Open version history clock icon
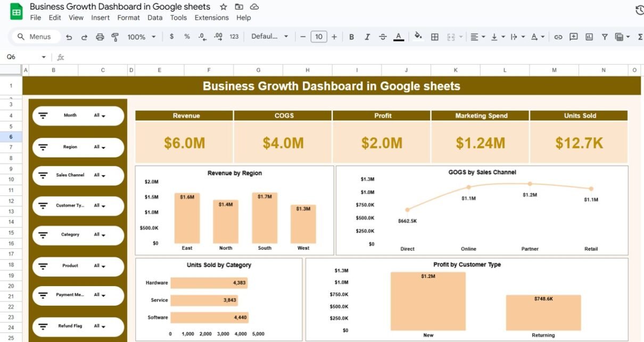This screenshot has height=342, width=644. coord(639,11)
